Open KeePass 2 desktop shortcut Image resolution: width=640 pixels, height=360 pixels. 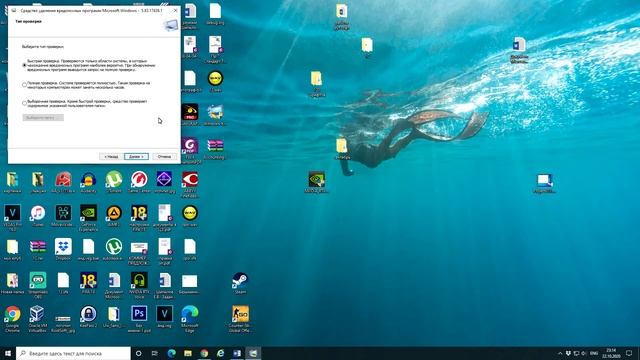click(x=88, y=317)
